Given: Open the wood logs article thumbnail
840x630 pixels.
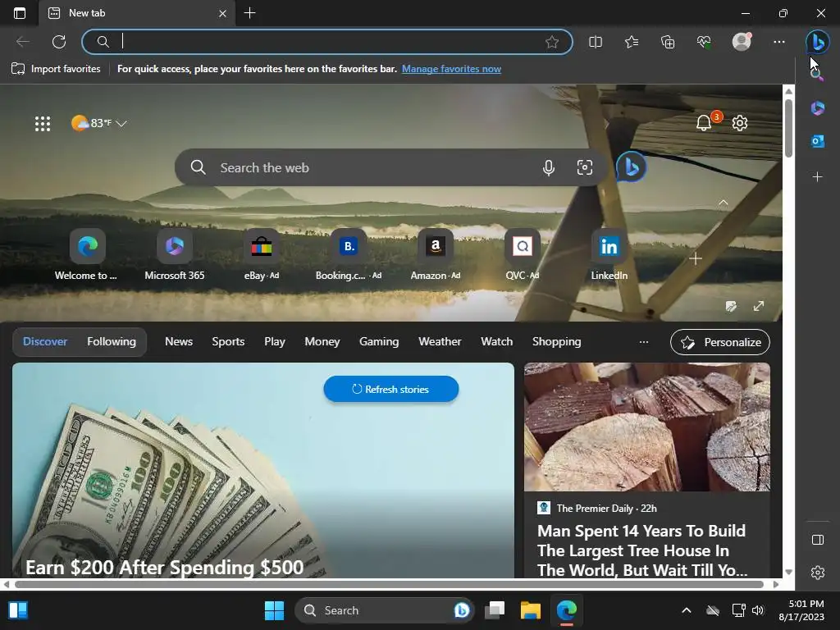Looking at the screenshot, I should [x=646, y=427].
